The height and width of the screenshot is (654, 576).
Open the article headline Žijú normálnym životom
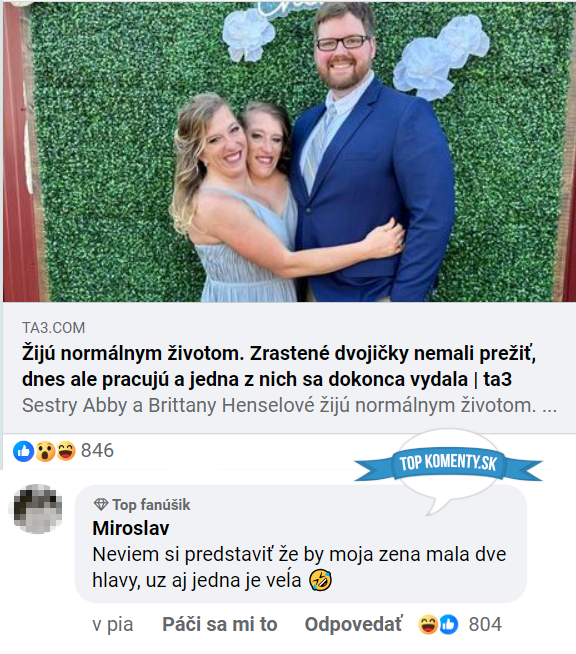[x=279, y=366]
